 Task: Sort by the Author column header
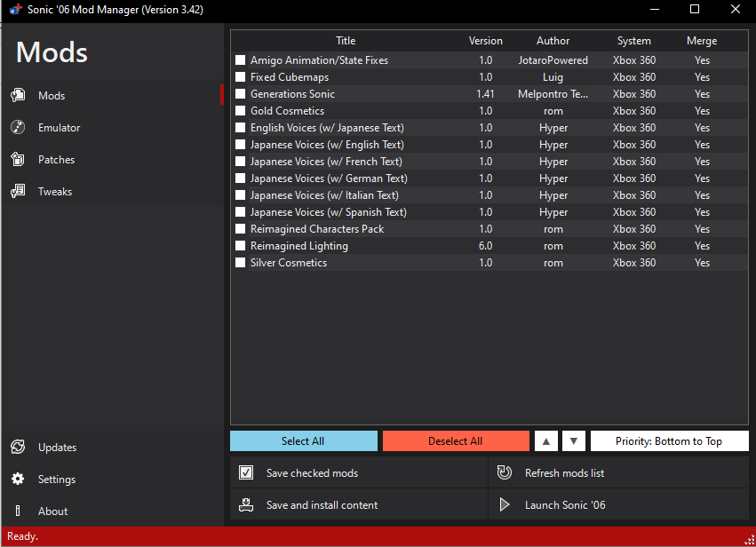(553, 41)
